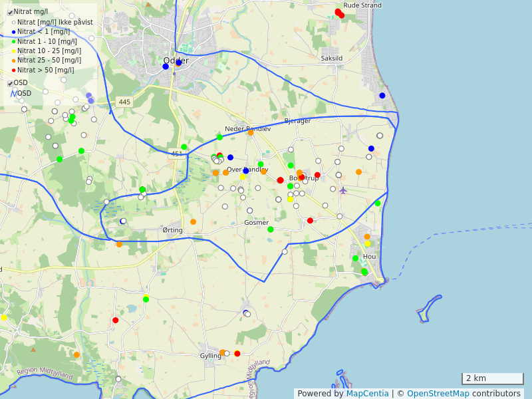Click the Ørting village label

172,230
